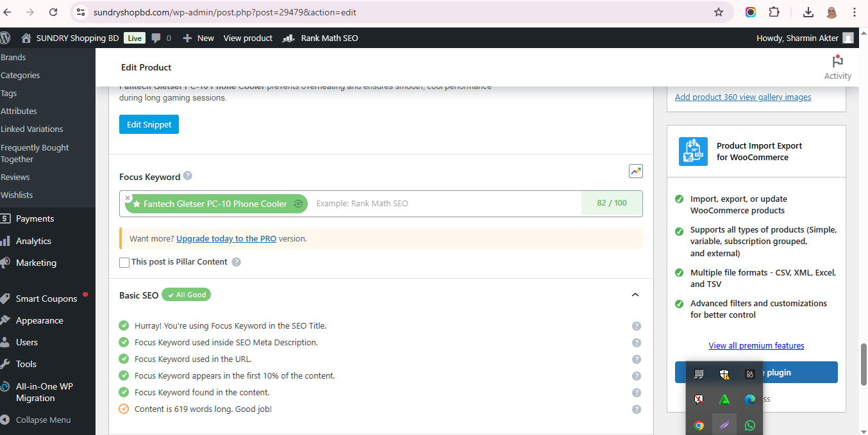Open Users in the sidebar
The width and height of the screenshot is (868, 435).
pyautogui.click(x=26, y=342)
